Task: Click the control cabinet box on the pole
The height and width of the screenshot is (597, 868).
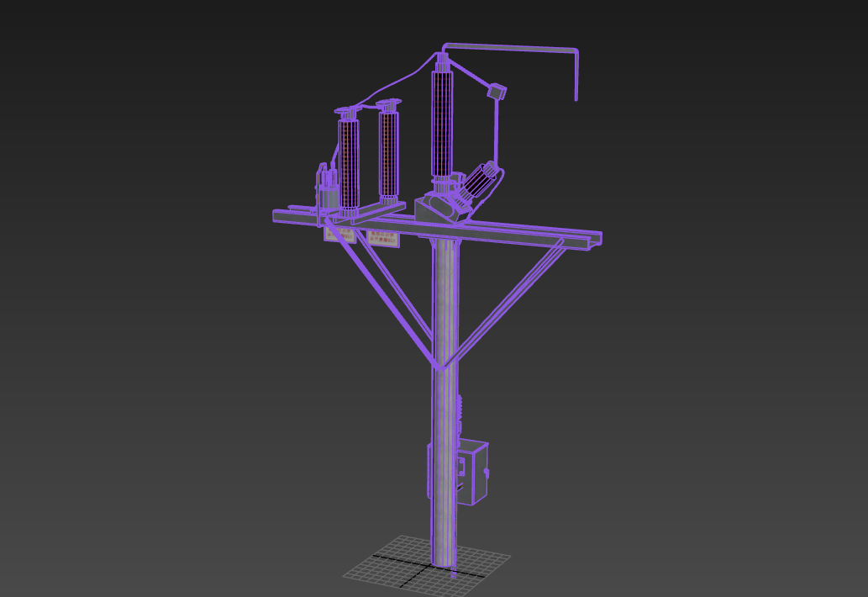Action: [x=471, y=473]
